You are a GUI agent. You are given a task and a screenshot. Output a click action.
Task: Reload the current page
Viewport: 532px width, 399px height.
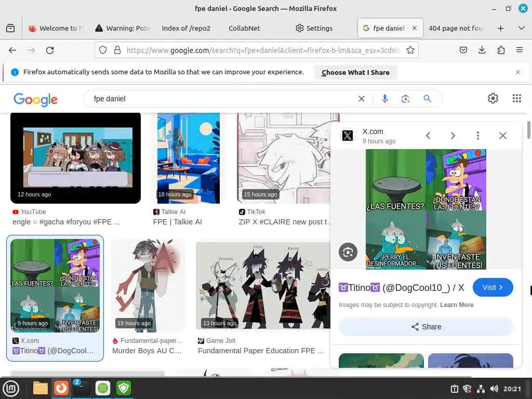pos(50,50)
